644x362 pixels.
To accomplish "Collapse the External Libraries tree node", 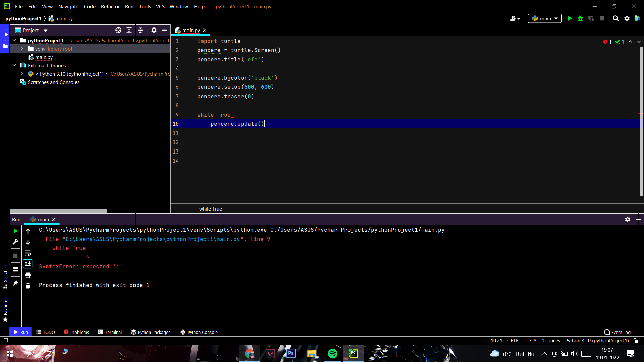I will 14,65.
